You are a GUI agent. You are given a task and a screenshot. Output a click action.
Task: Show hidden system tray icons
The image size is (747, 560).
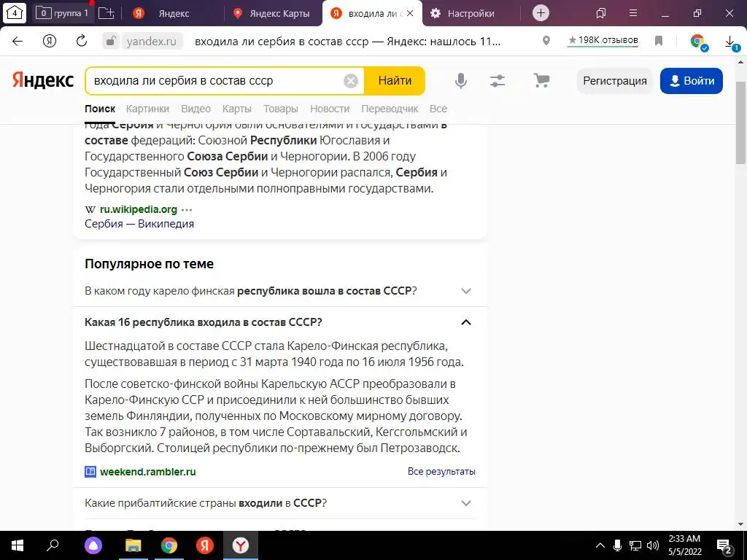[600, 545]
